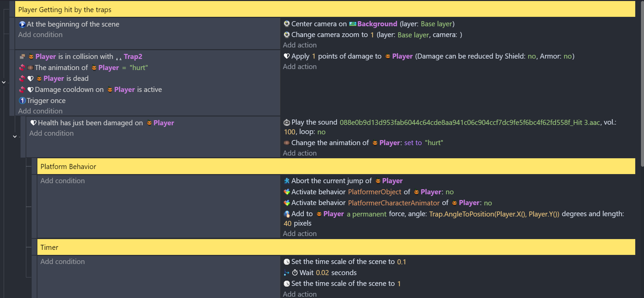Click the scene start icon beside 'At the beginning of the scene'
Screen dimensions: 644x298
pos(22,24)
